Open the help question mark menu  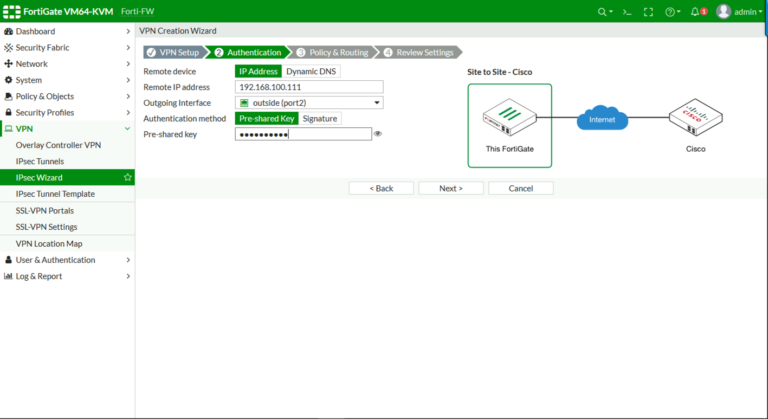tap(670, 12)
